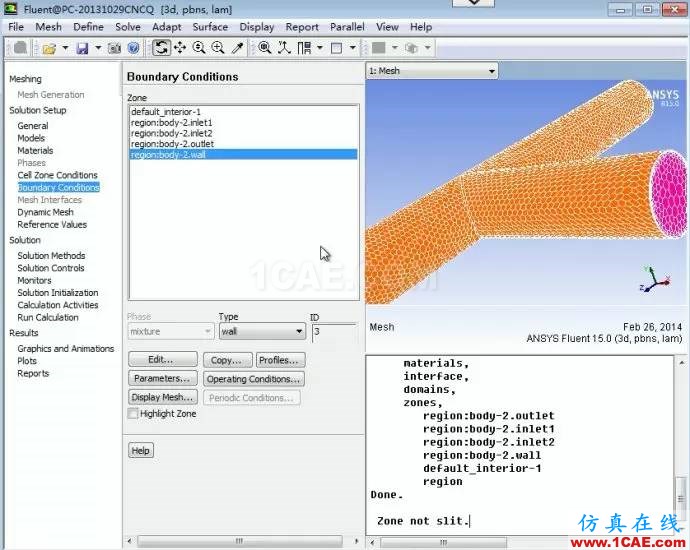Click the open file folder icon
690x550 pixels.
(49, 48)
